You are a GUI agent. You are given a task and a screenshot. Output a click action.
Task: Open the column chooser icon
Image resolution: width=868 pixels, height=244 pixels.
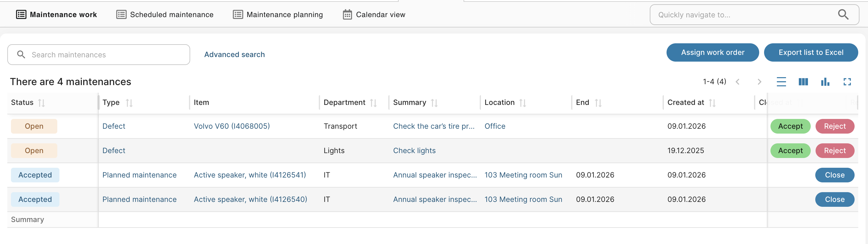[x=803, y=82]
